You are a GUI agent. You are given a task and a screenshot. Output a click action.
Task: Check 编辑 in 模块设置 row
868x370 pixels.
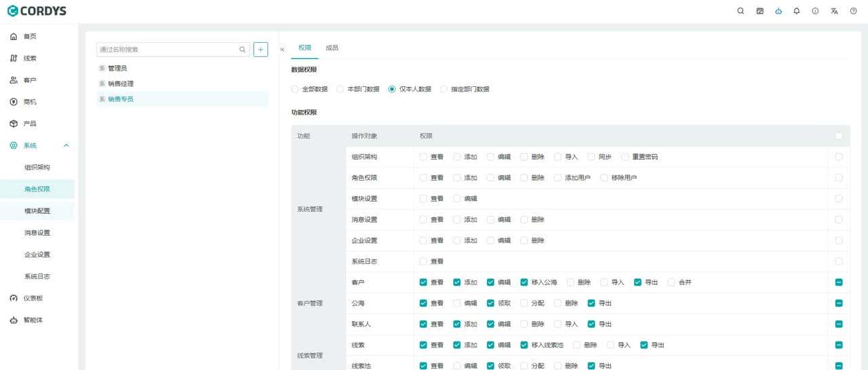[x=457, y=199]
